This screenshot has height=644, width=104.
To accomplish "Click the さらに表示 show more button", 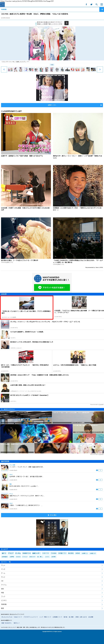I will [x=52, y=515].
